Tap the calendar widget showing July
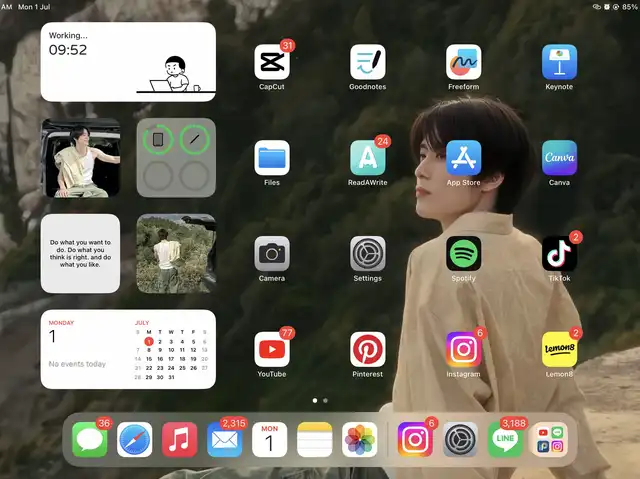The height and width of the screenshot is (479, 640). [128, 349]
